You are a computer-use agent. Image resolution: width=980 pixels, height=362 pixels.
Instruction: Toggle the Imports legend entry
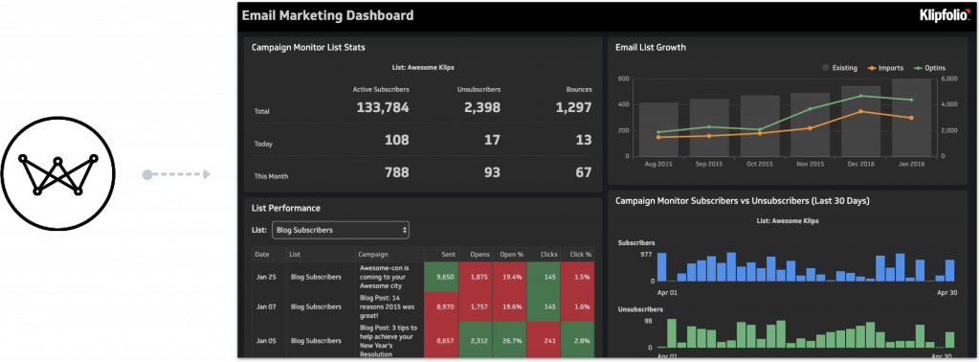pos(886,68)
